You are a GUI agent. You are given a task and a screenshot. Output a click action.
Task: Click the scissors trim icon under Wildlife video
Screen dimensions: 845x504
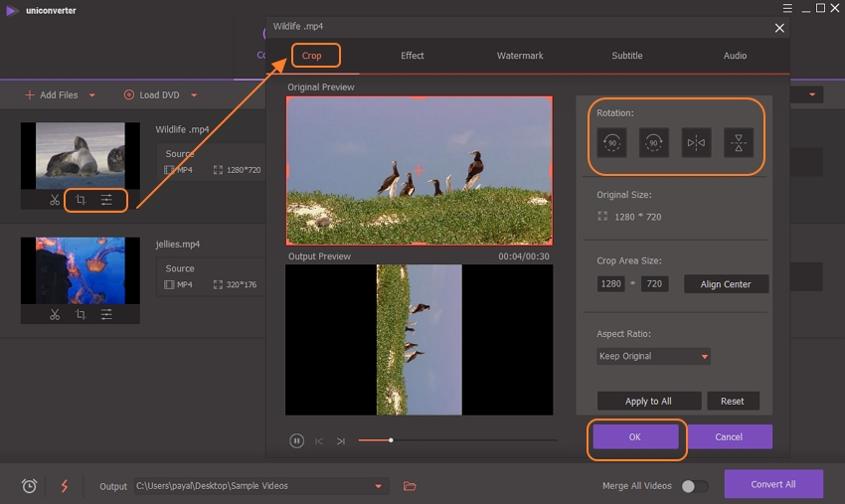[x=55, y=200]
